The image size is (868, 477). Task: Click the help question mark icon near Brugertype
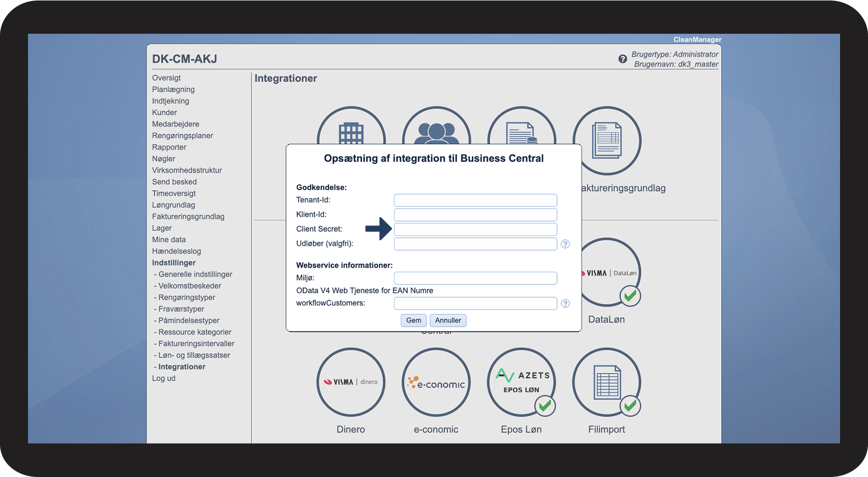[622, 59]
